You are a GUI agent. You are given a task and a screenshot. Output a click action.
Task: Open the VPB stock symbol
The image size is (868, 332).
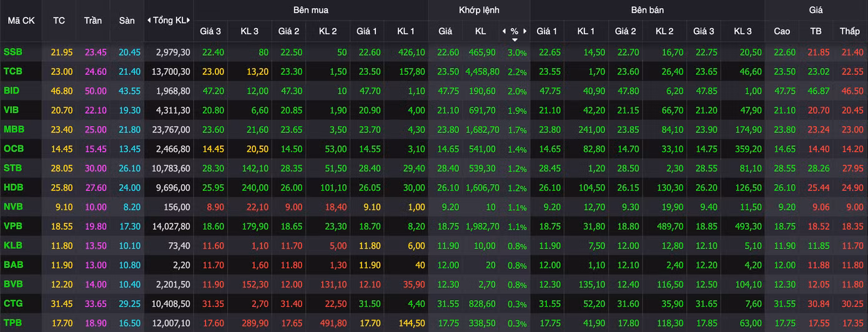pos(12,226)
